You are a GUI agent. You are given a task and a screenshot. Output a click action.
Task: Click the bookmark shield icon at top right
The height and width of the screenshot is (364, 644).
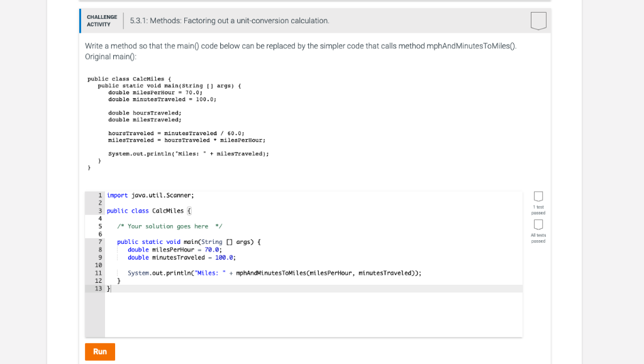(x=538, y=21)
